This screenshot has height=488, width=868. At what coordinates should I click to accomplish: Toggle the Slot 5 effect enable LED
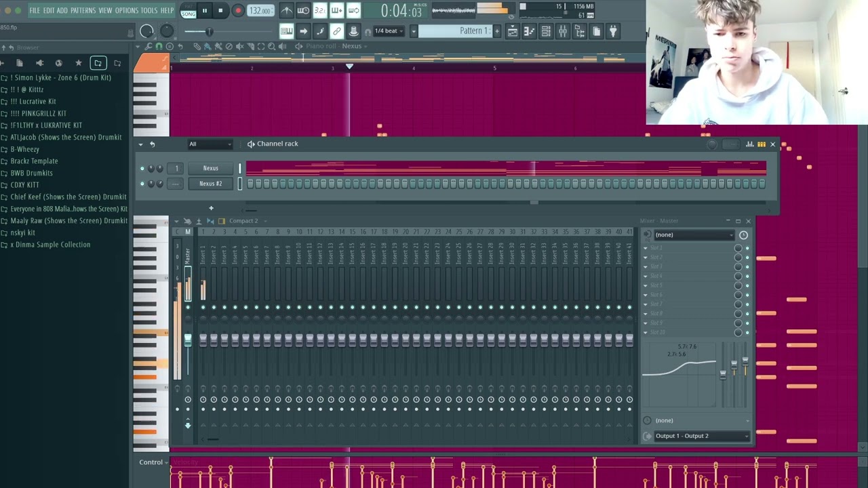[747, 285]
